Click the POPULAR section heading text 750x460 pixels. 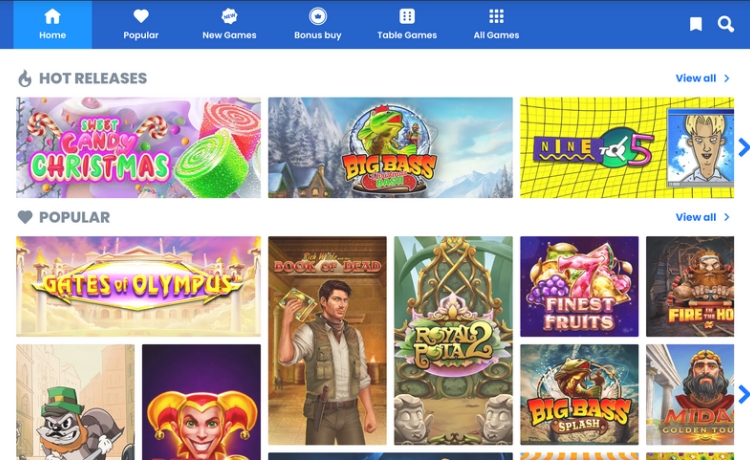[75, 217]
